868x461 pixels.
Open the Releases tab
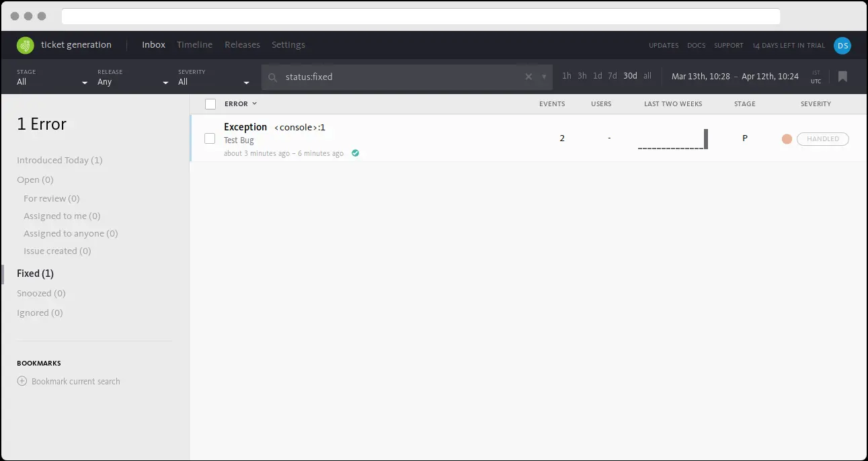tap(242, 45)
